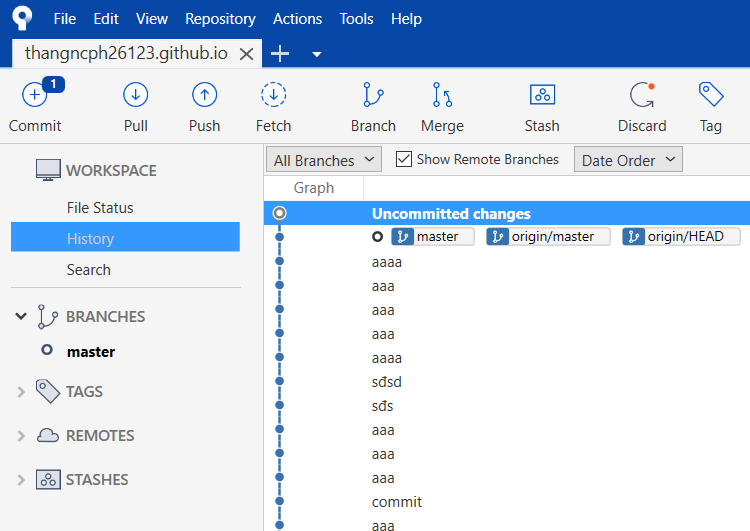Pull changes using the Pull icon
Viewport: 750px width, 531px height.
[x=135, y=95]
